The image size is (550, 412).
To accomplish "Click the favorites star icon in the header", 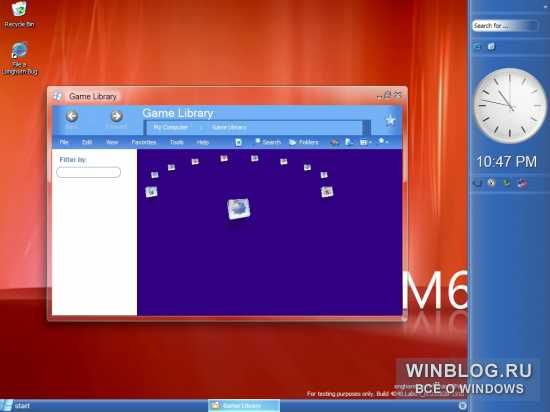I will tap(390, 120).
